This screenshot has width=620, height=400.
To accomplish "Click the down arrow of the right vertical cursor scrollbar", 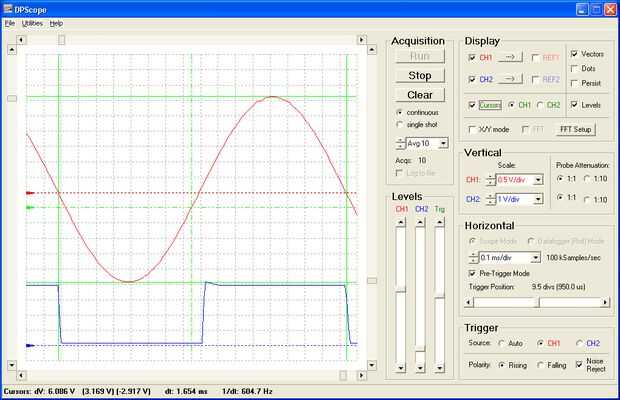I will [x=372, y=365].
